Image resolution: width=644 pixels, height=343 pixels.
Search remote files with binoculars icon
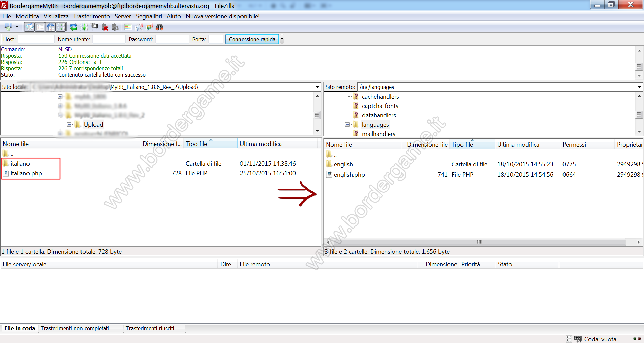tap(160, 27)
